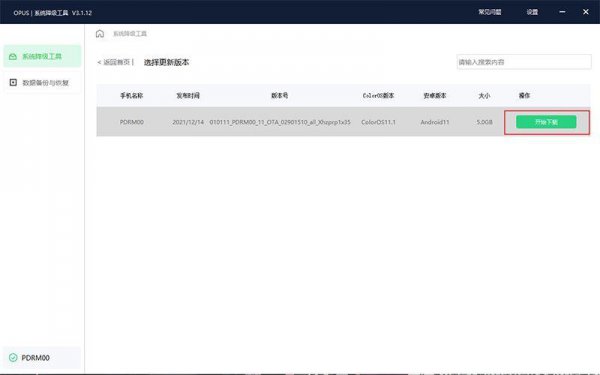Click the home icon in breadcrumb
Screen dimensions: 600x375
point(100,34)
